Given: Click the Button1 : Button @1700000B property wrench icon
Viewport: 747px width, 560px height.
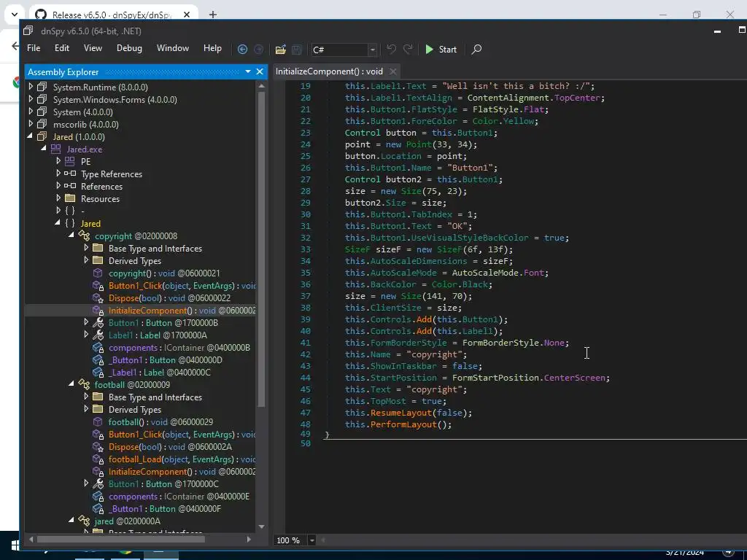Looking at the screenshot, I should [98, 323].
